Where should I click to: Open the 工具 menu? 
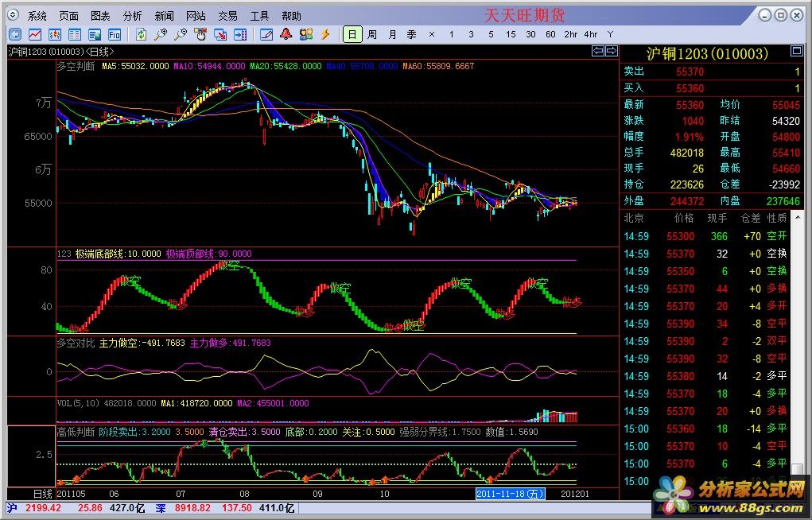pos(259,16)
